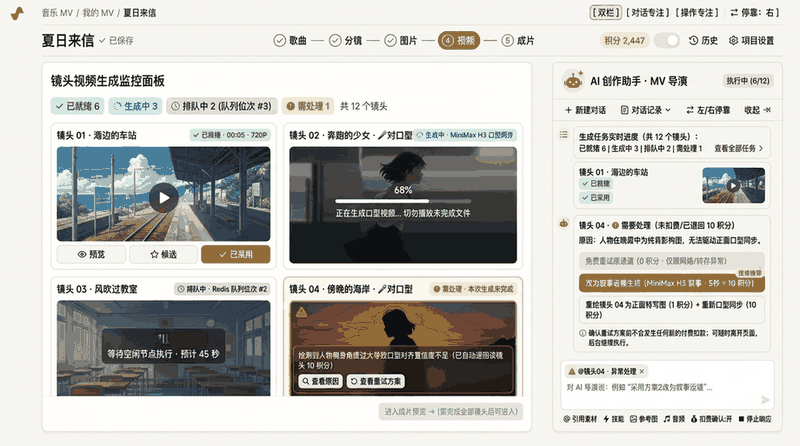
Task: Open 技能 lightning tool
Action: coord(614,419)
